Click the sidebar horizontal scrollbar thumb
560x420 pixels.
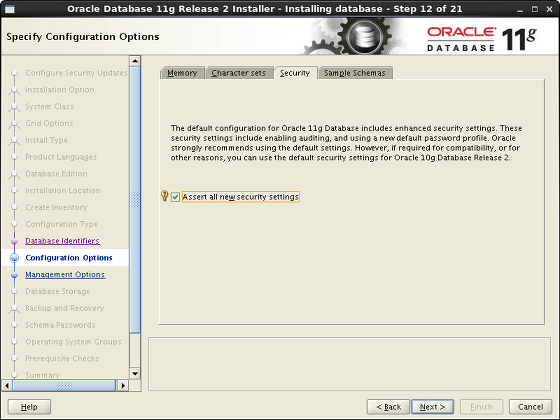64,385
